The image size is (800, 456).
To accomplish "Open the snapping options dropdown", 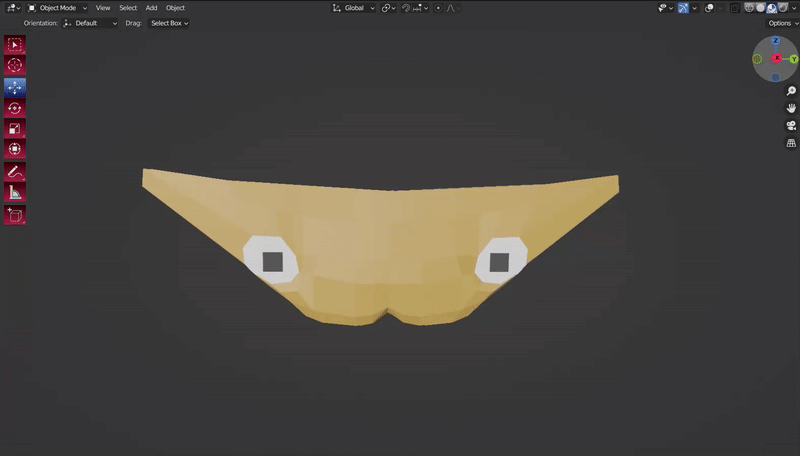I will (x=421, y=8).
